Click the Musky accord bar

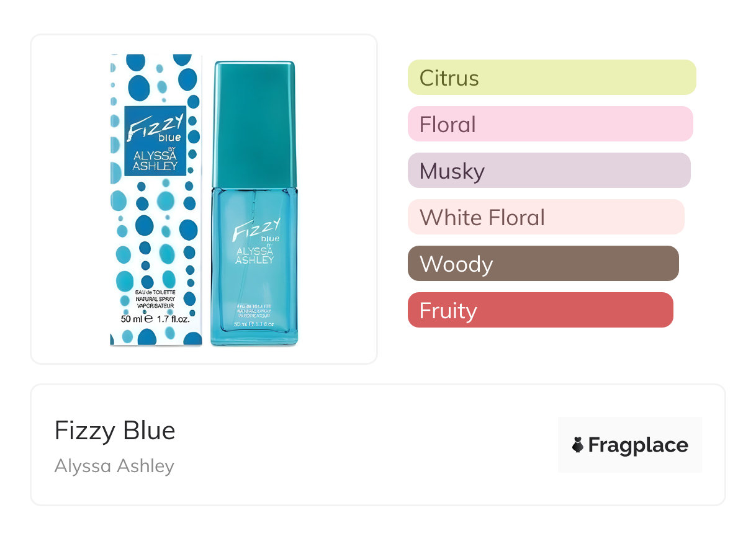(549, 171)
